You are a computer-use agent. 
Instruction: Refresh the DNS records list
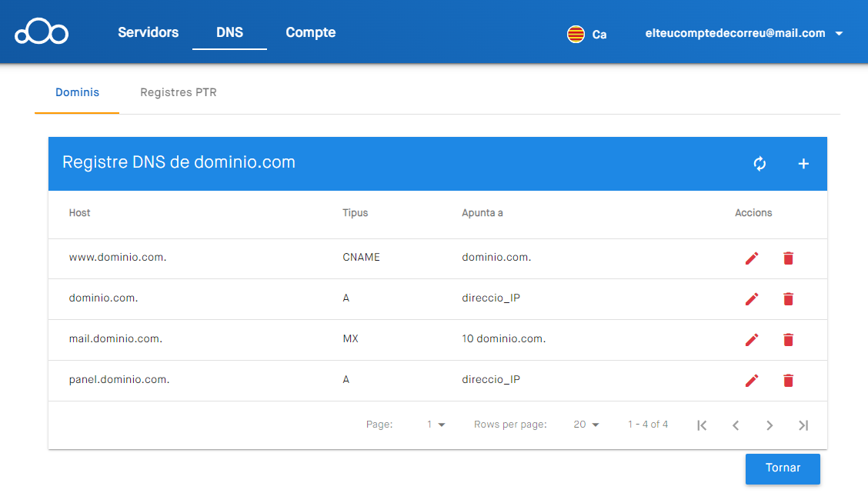click(759, 163)
